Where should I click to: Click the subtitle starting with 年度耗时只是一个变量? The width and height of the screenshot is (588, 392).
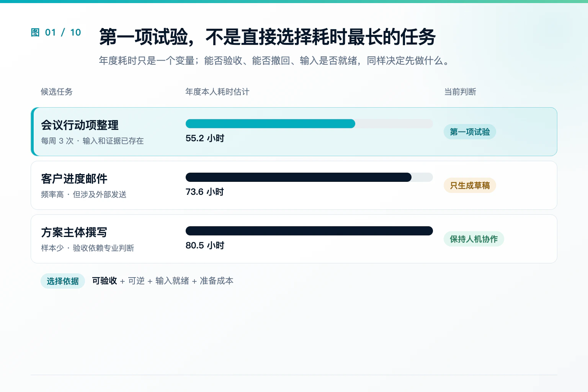[275, 60]
